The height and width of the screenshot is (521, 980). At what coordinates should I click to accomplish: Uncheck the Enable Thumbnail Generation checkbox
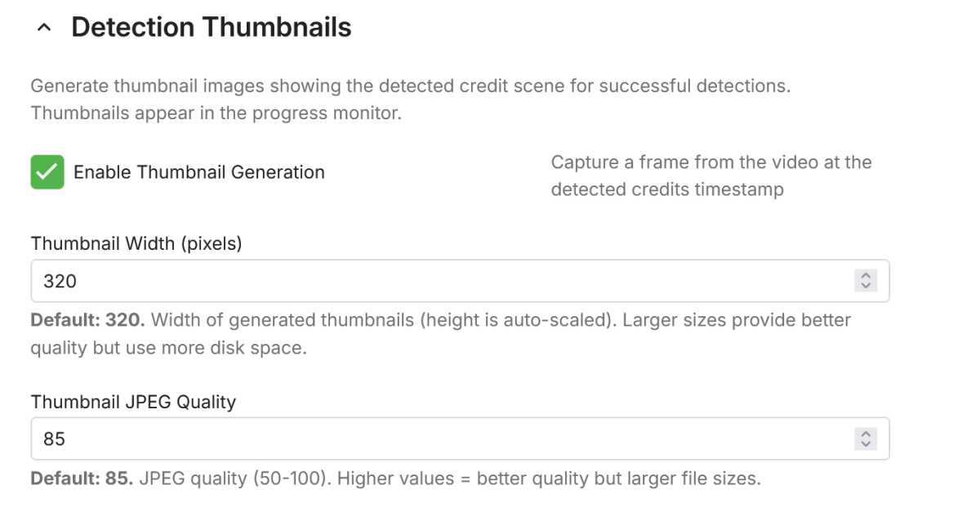[x=47, y=172]
